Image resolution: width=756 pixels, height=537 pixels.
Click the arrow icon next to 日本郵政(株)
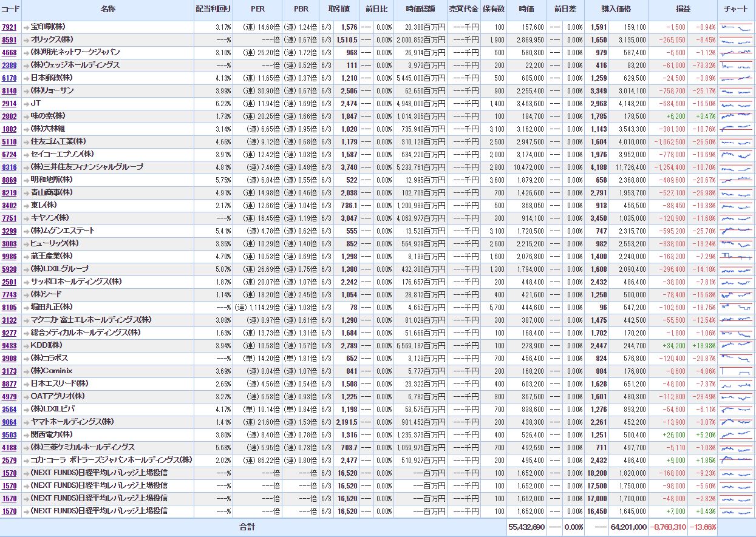tap(26, 78)
